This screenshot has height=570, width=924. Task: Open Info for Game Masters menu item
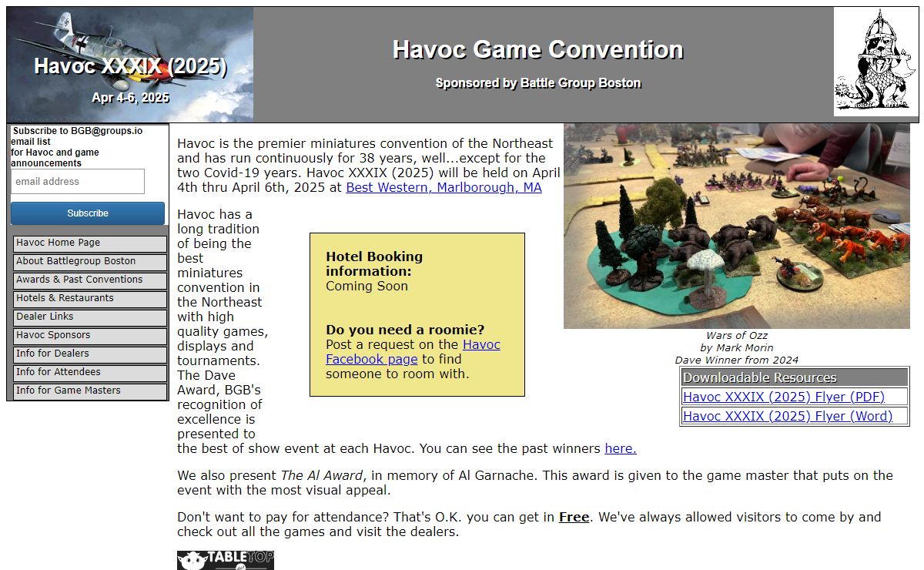pos(90,391)
